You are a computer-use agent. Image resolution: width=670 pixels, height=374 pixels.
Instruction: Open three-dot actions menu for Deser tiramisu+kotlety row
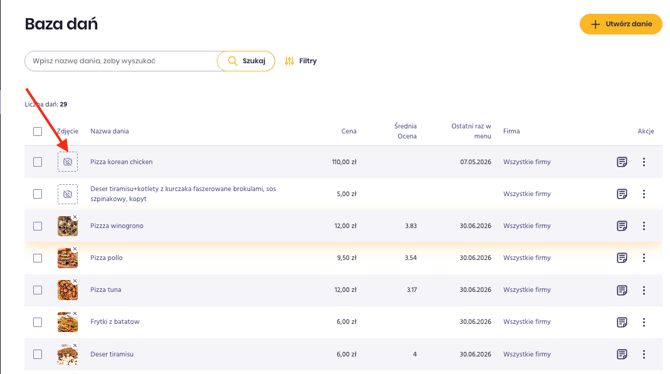[x=644, y=194]
